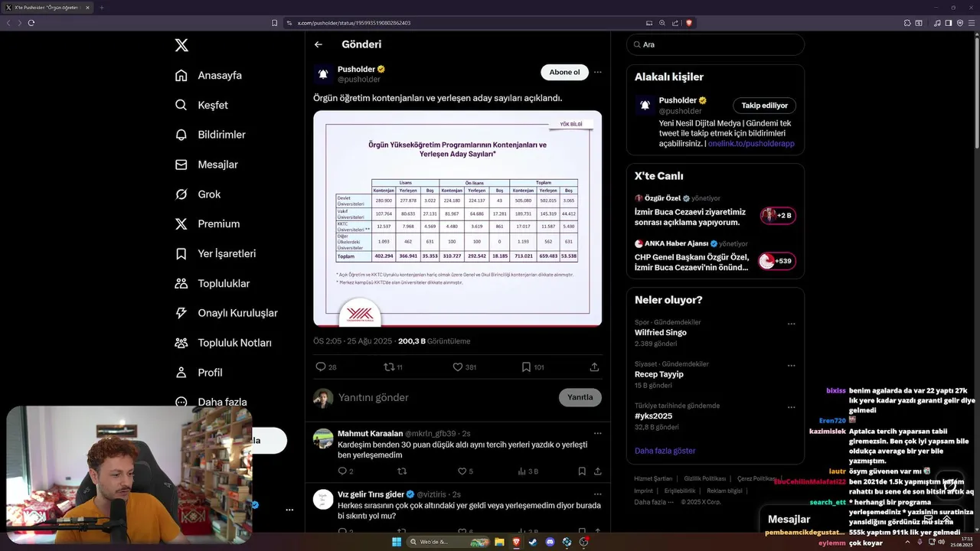Open Discord from the taskbar

(x=550, y=542)
